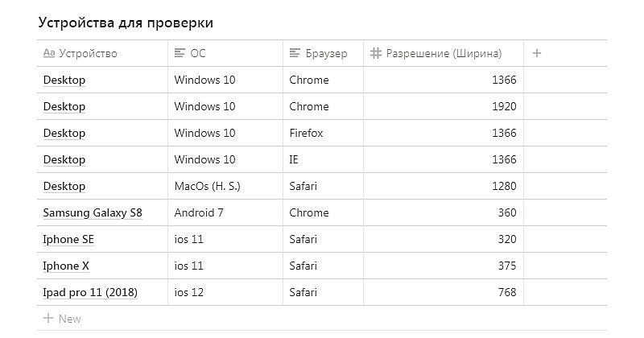Click the text icon beside ОС header

[x=180, y=53]
